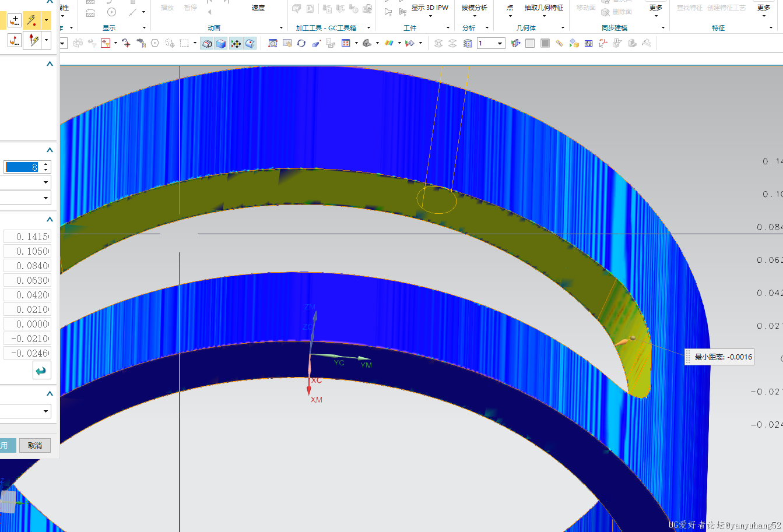
Task: Click the rotate view icon
Action: click(x=301, y=43)
